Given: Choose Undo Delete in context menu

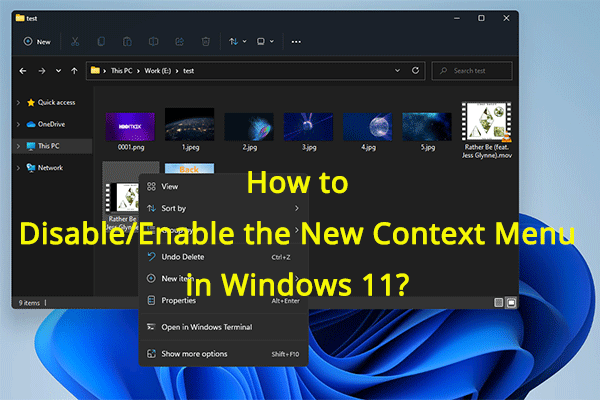Looking at the screenshot, I should point(224,257).
